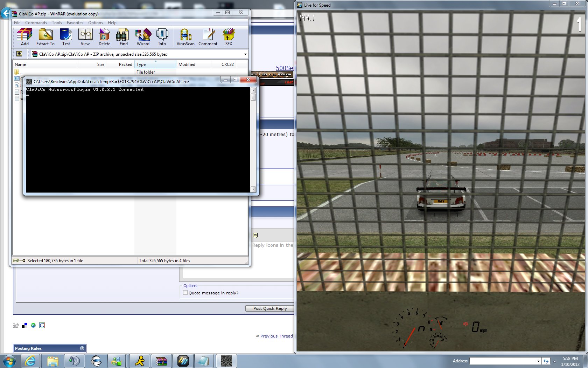
Task: Click the Digg bookmark icon
Action: 16,325
